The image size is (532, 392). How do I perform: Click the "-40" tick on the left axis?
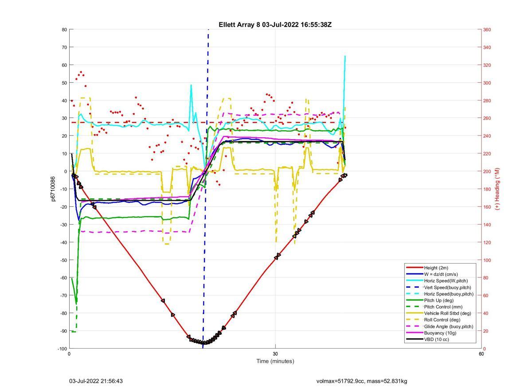tap(63, 242)
